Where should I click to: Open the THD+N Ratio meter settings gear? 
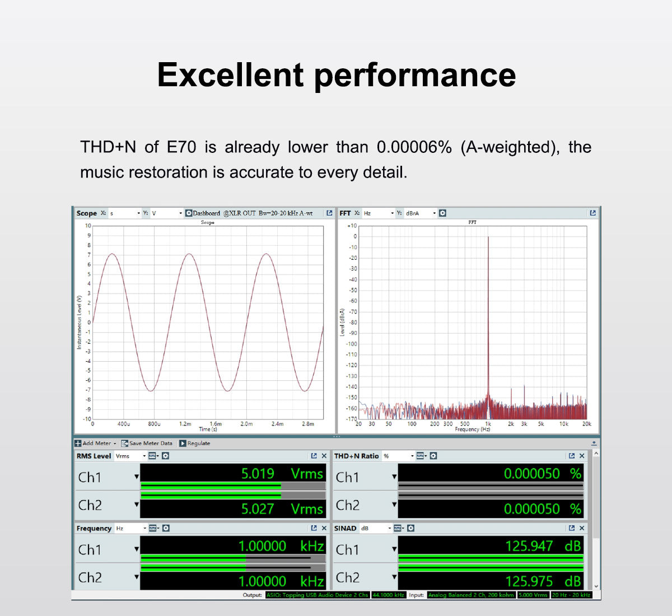coord(433,456)
